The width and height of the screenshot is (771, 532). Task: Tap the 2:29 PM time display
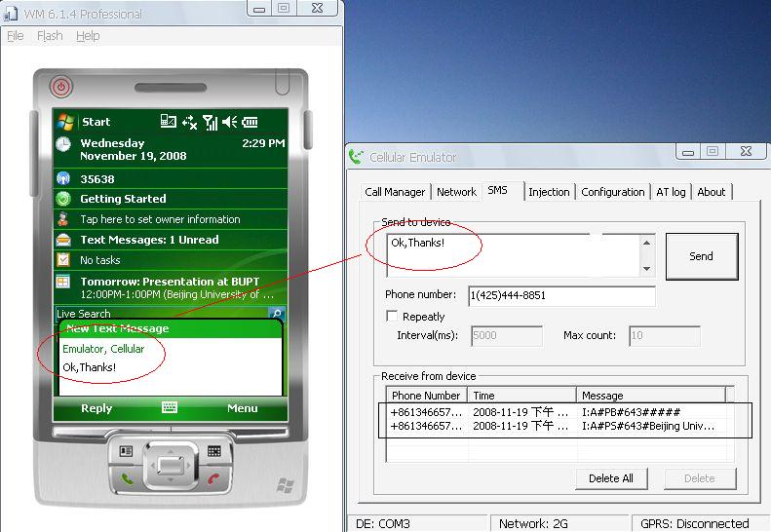point(263,143)
